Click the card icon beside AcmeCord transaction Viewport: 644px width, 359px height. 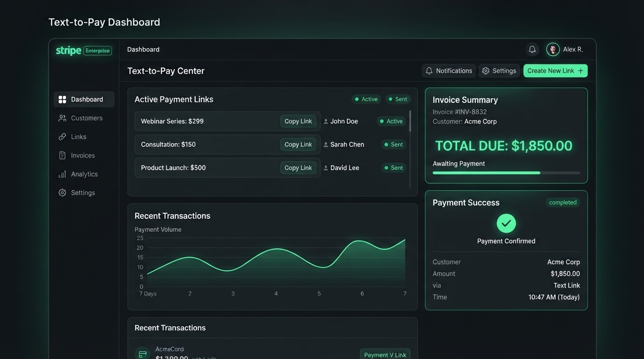143,354
